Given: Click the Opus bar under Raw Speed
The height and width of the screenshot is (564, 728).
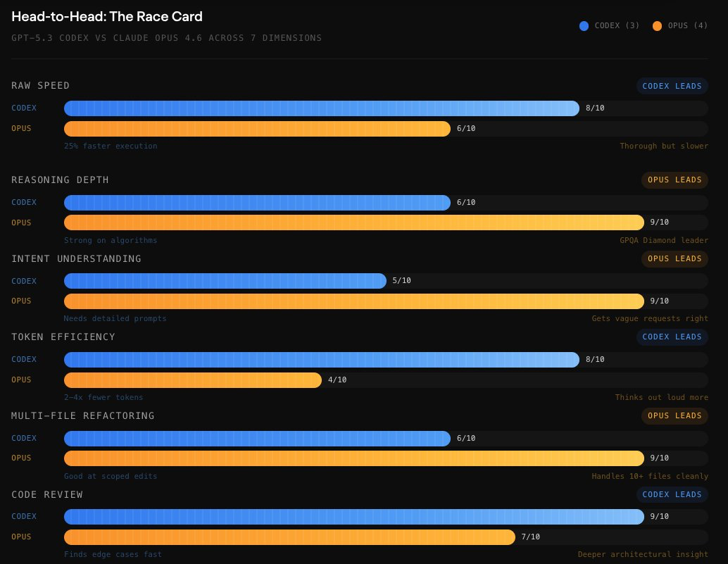Looking at the screenshot, I should (x=257, y=128).
